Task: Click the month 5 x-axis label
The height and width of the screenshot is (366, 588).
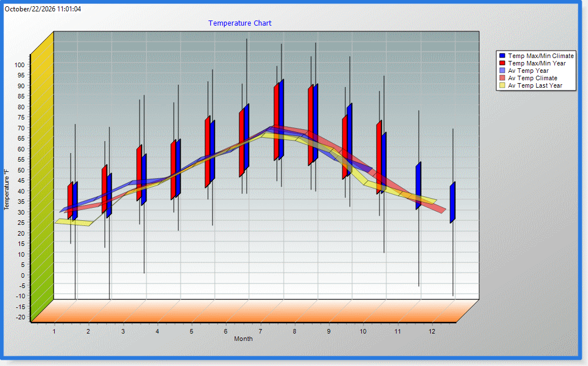Action: point(191,331)
